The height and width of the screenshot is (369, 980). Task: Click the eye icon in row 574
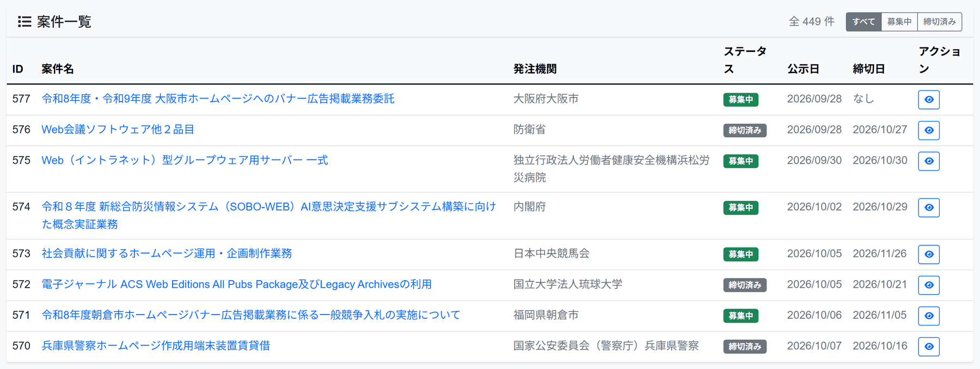coord(928,208)
